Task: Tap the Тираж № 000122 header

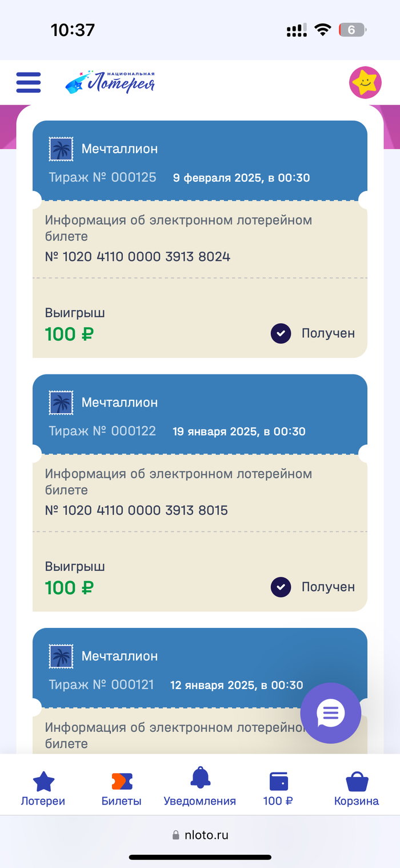Action: [x=103, y=431]
